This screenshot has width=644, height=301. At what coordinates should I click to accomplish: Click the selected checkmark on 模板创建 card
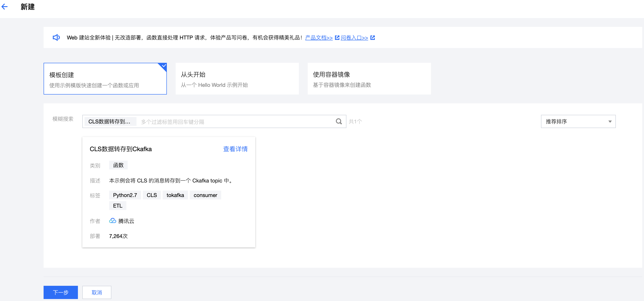coord(164,66)
